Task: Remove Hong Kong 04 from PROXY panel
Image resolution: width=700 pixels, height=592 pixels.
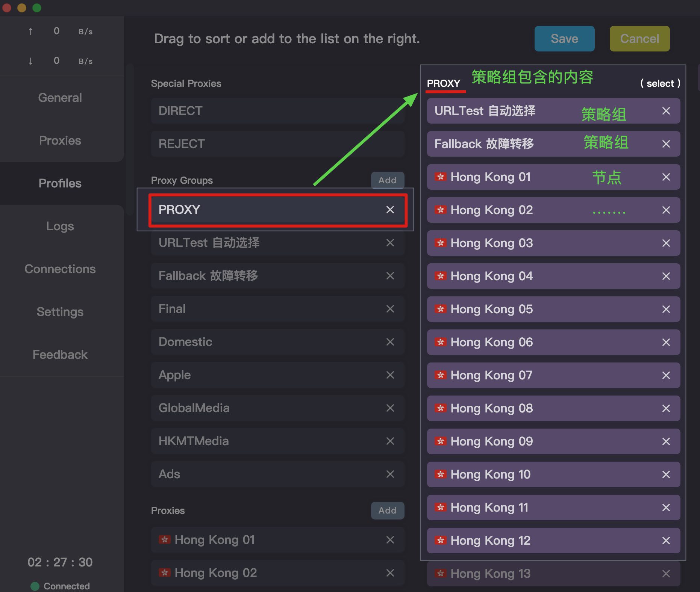Action: tap(666, 276)
